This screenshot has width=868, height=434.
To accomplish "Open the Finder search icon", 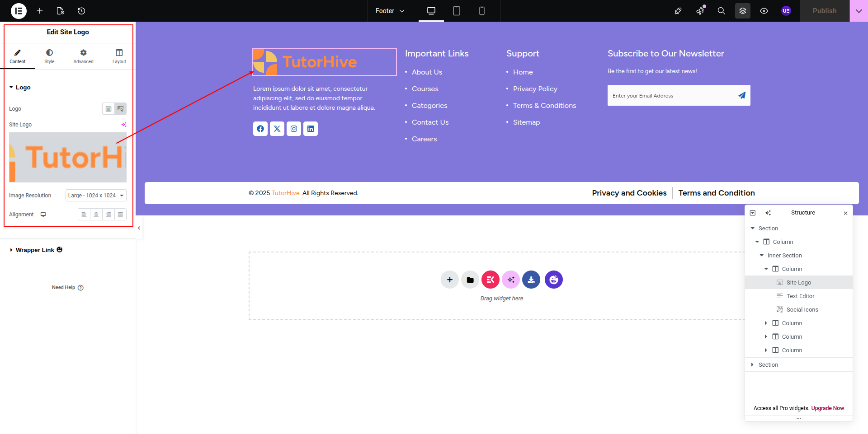I will pos(721,11).
